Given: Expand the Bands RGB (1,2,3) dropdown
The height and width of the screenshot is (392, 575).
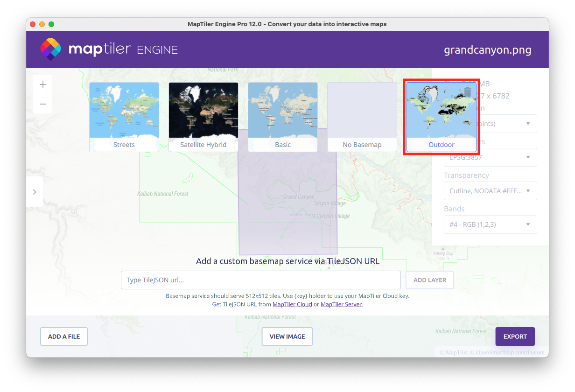Looking at the screenshot, I should click(490, 224).
